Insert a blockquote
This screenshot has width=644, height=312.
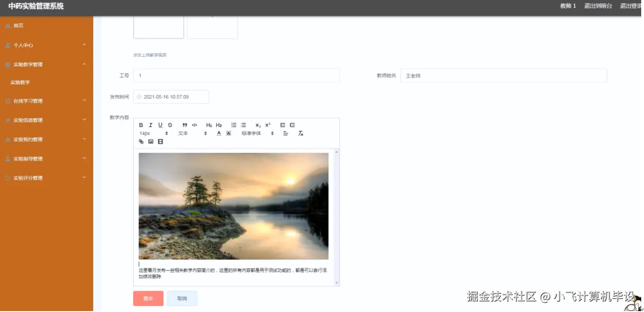point(185,125)
